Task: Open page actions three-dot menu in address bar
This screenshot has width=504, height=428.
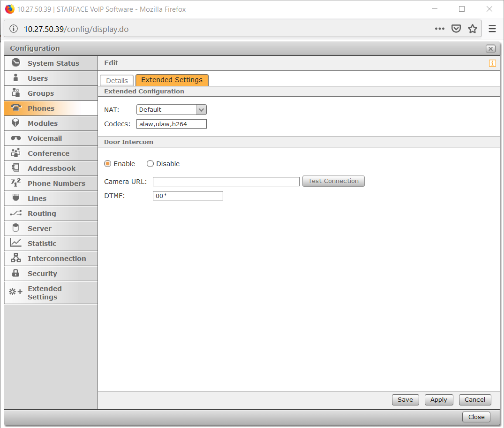Action: coord(439,29)
